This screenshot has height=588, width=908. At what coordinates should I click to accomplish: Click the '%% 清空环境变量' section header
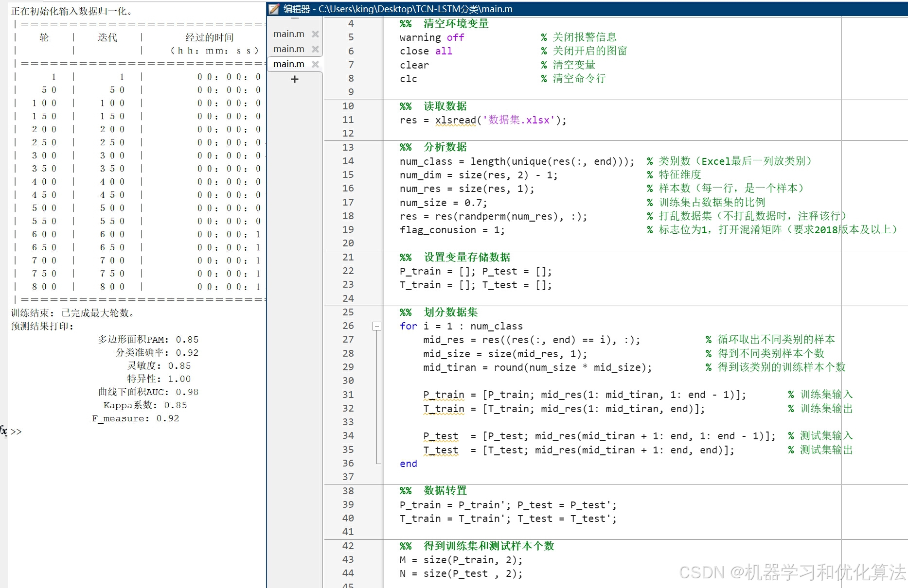click(444, 23)
